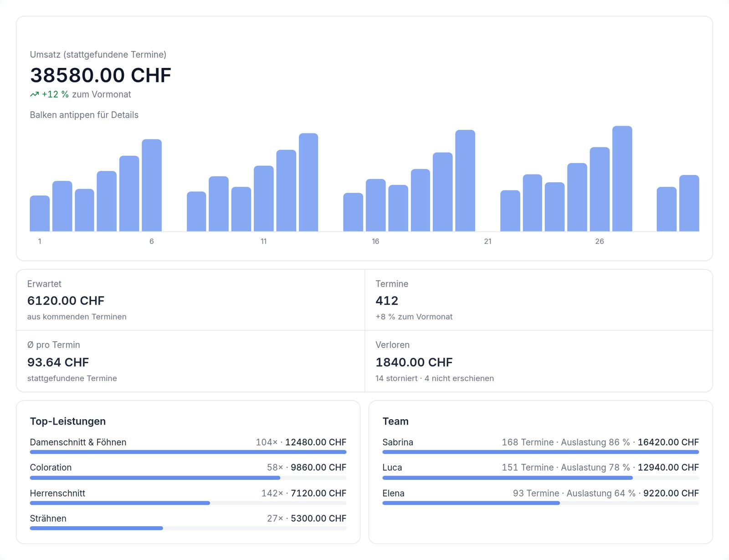Click the '+12 %' change value
The image size is (729, 560).
[x=55, y=94]
